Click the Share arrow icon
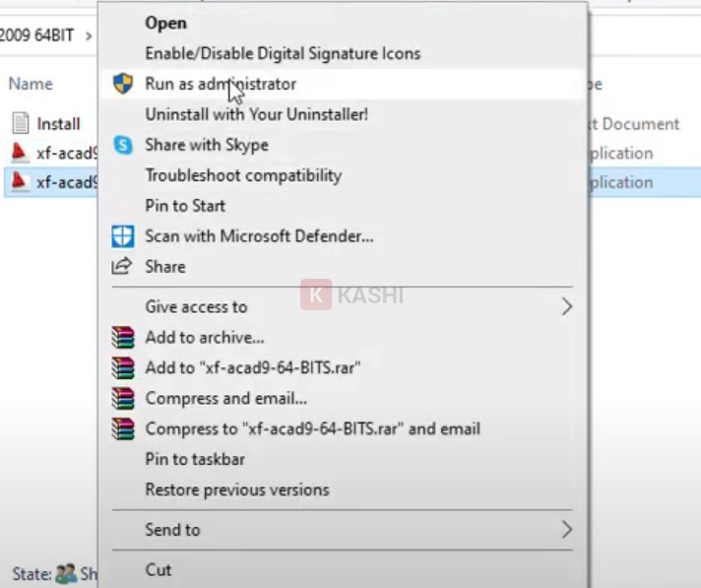Screen dimensions: 701x588 pyautogui.click(x=122, y=266)
